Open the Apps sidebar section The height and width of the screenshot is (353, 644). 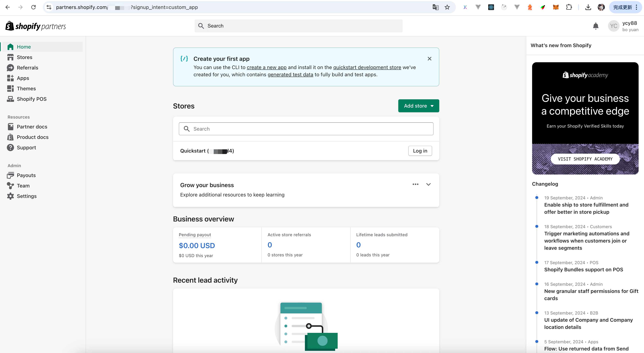point(23,78)
